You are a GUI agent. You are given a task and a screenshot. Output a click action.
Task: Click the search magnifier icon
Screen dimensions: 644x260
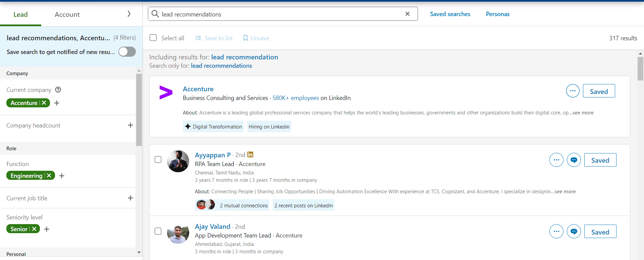click(x=155, y=14)
